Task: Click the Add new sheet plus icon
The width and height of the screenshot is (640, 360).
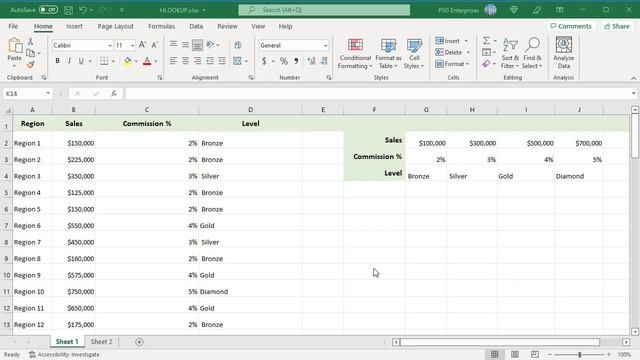Action: pyautogui.click(x=139, y=342)
